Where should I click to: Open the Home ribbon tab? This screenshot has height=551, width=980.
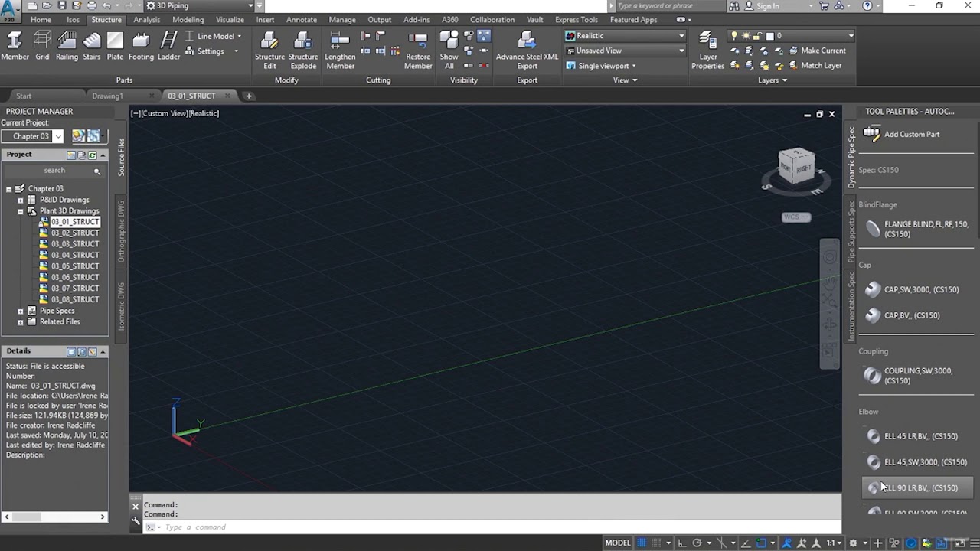pyautogui.click(x=41, y=20)
